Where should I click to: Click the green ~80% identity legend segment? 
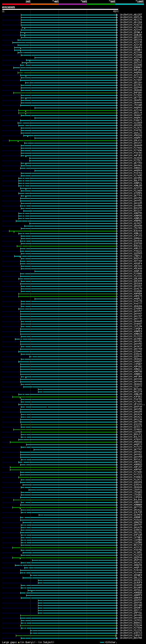101,4
